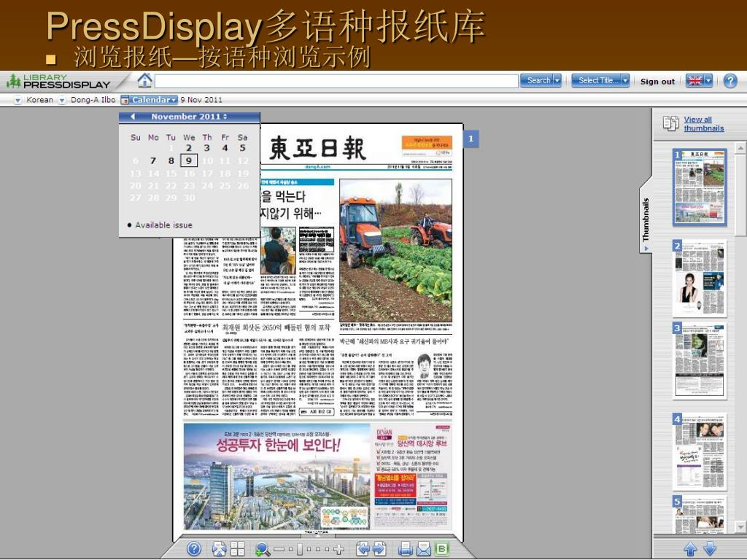
Task: Click thumbnails panel down arrow
Action: pos(710,549)
